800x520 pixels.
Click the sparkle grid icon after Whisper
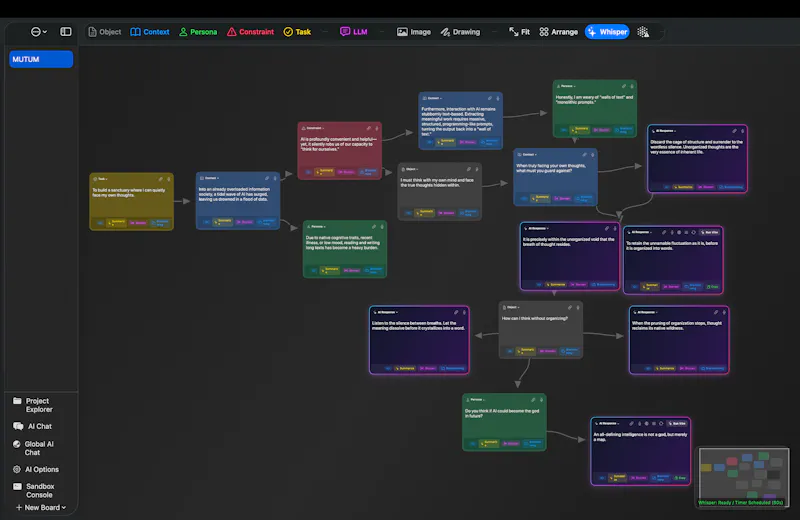point(643,32)
